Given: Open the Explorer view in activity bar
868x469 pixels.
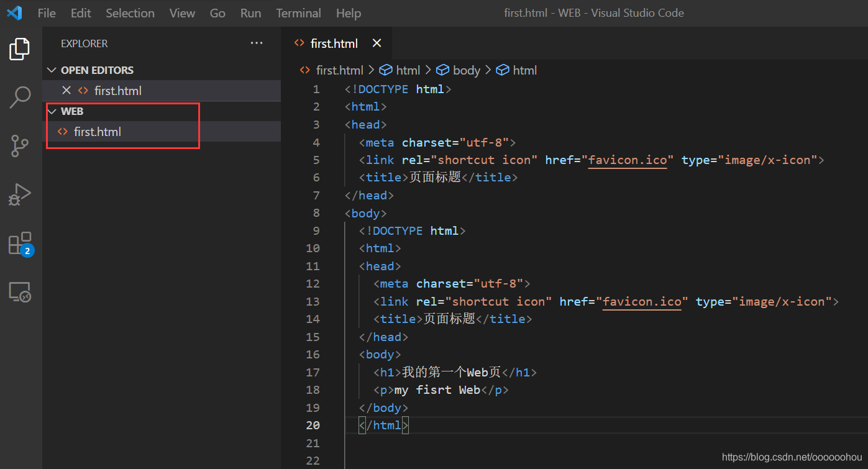Looking at the screenshot, I should [x=20, y=49].
